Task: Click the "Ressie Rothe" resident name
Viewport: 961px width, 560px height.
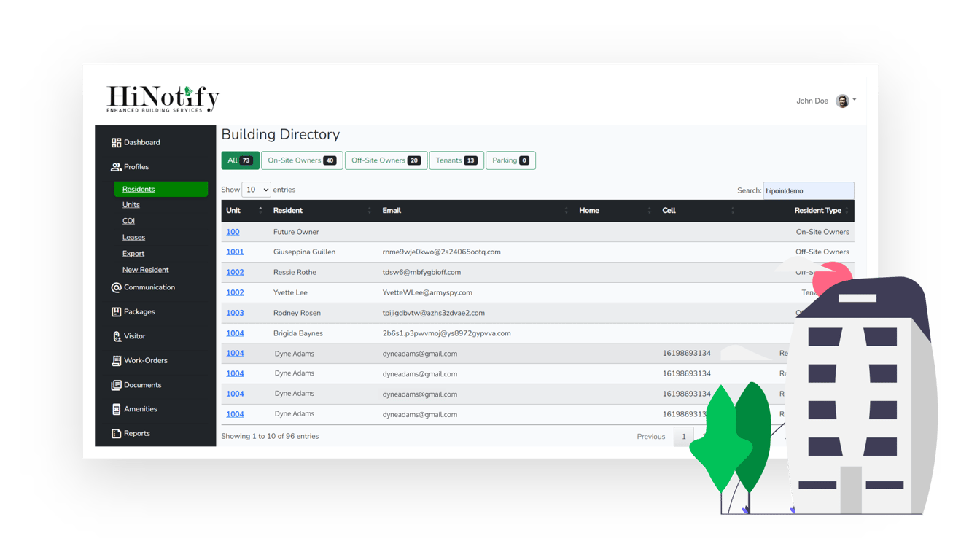Action: (x=294, y=273)
